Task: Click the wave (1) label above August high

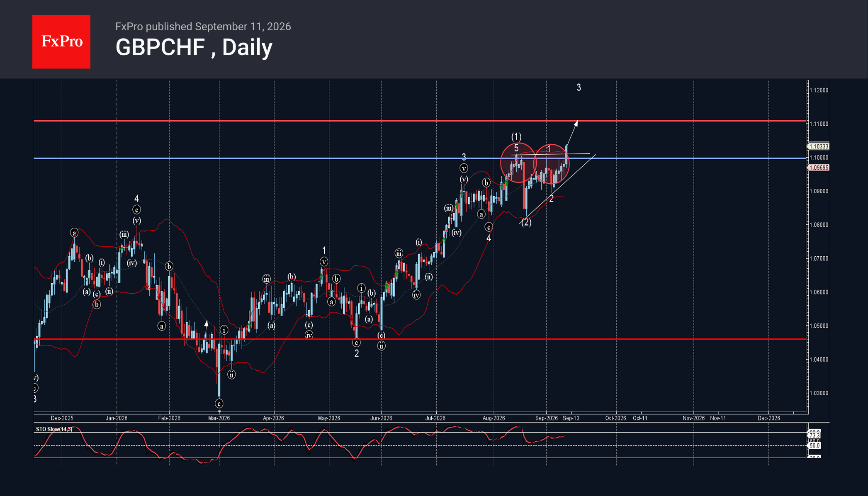Action: pyautogui.click(x=516, y=136)
